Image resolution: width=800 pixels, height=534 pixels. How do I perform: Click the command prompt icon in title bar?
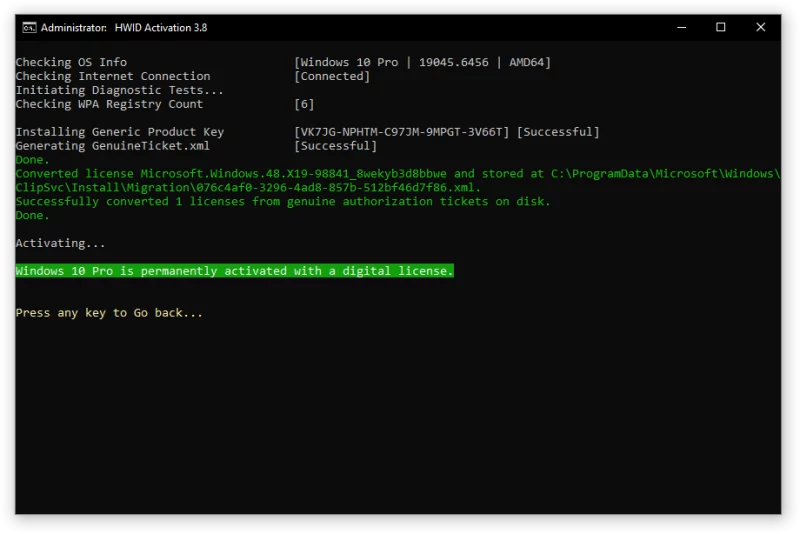pyautogui.click(x=31, y=27)
